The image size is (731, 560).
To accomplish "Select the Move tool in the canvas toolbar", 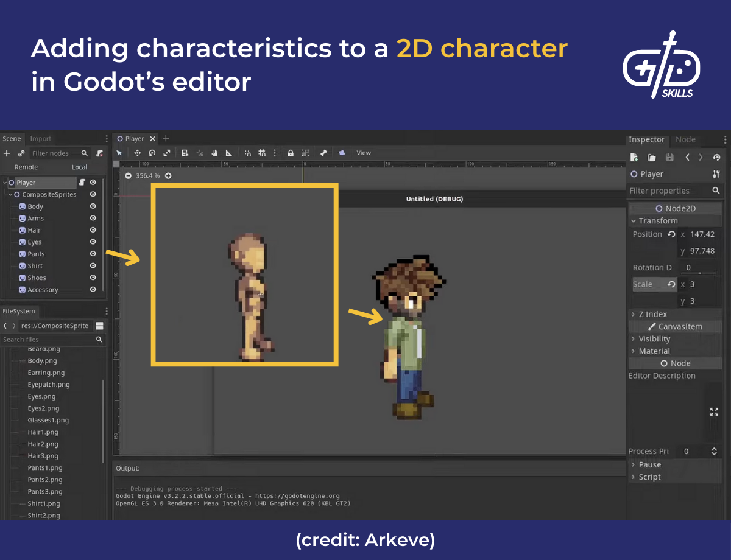I will point(138,153).
